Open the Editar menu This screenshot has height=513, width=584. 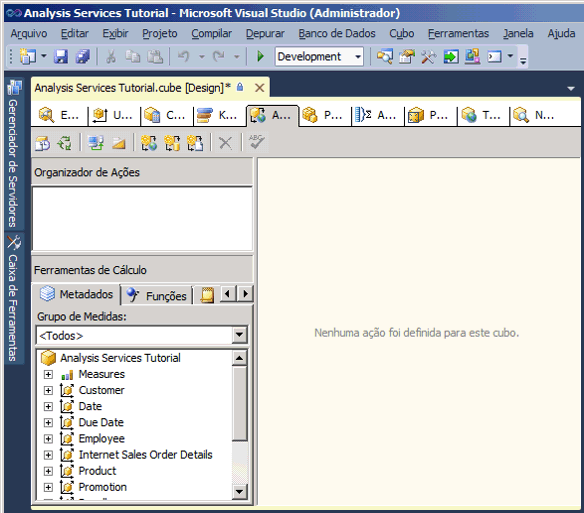tap(74, 34)
